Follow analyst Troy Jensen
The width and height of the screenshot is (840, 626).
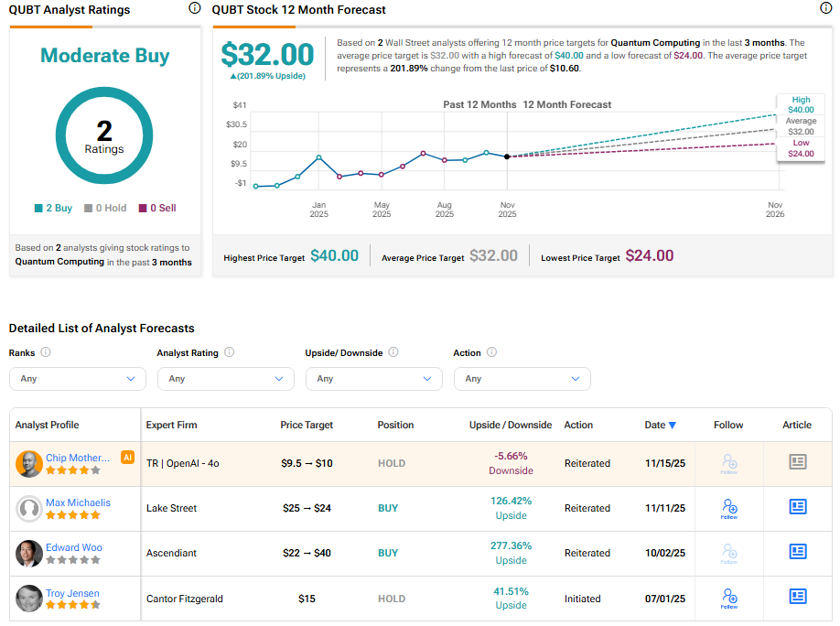[729, 597]
